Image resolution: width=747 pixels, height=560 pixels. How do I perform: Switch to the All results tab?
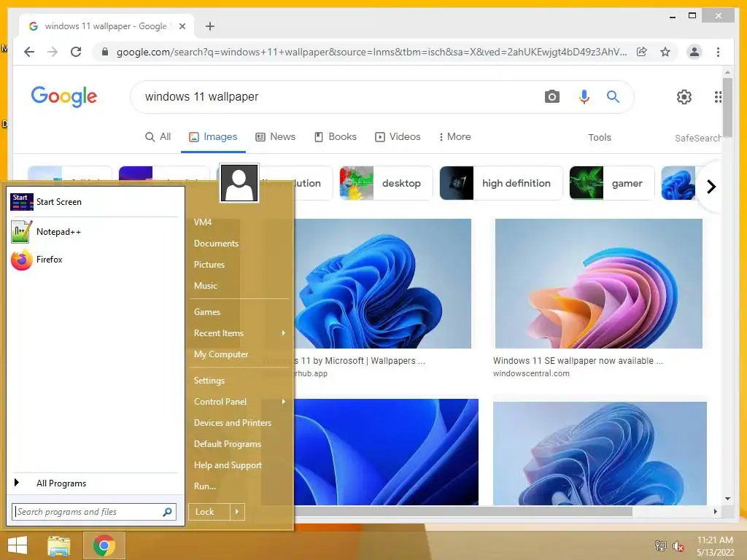[158, 136]
